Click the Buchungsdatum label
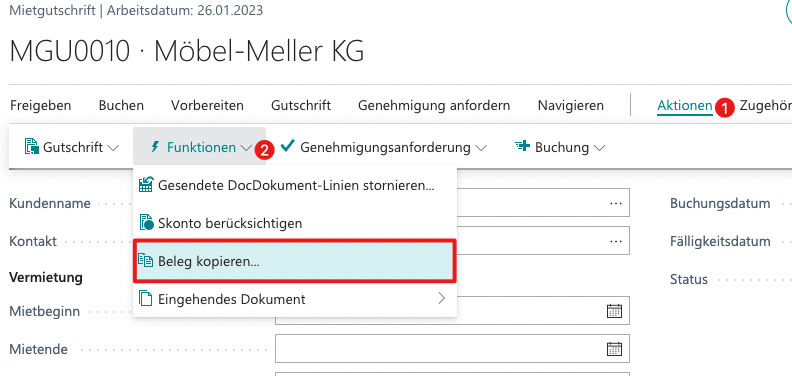The image size is (792, 376). [720, 203]
